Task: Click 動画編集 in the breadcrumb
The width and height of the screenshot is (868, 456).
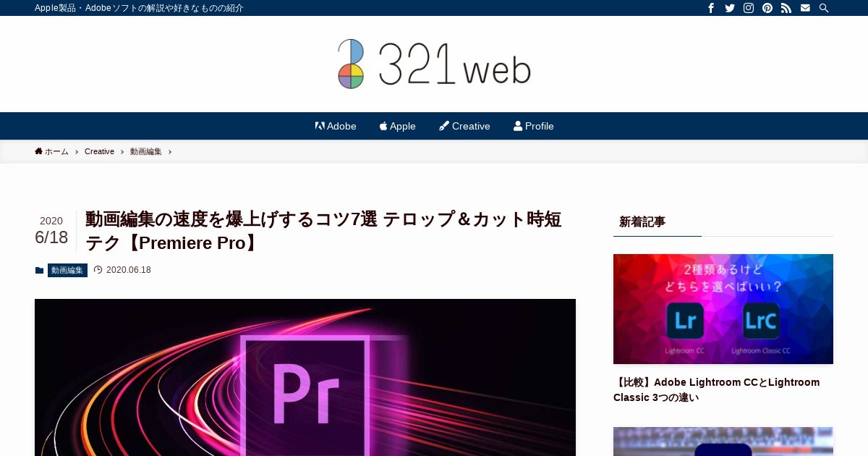Action: [x=146, y=151]
